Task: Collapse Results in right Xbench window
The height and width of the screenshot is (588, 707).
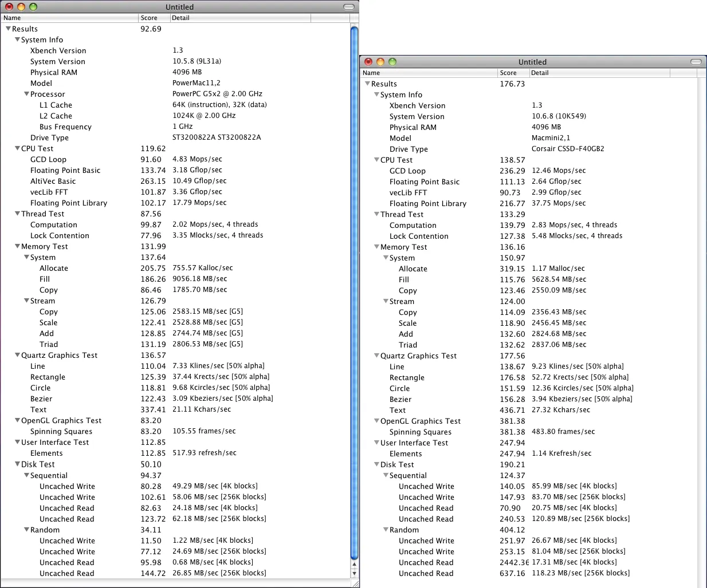Action: tap(368, 84)
